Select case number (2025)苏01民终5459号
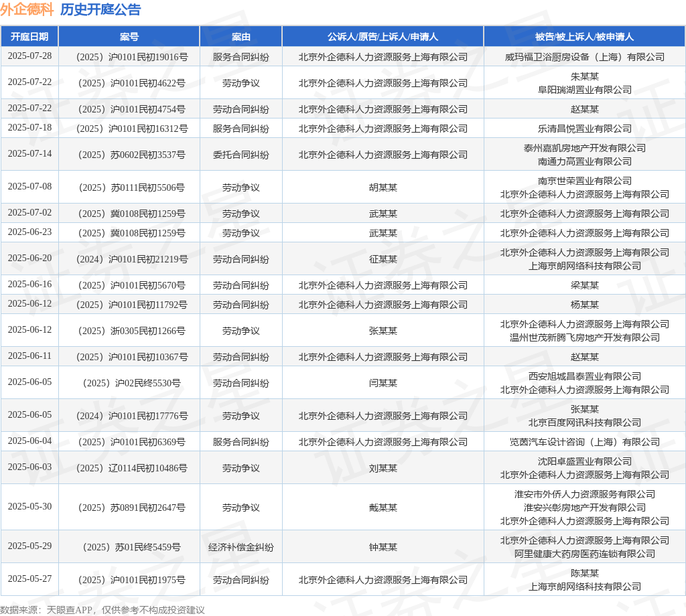The height and width of the screenshot is (616, 686). (132, 547)
